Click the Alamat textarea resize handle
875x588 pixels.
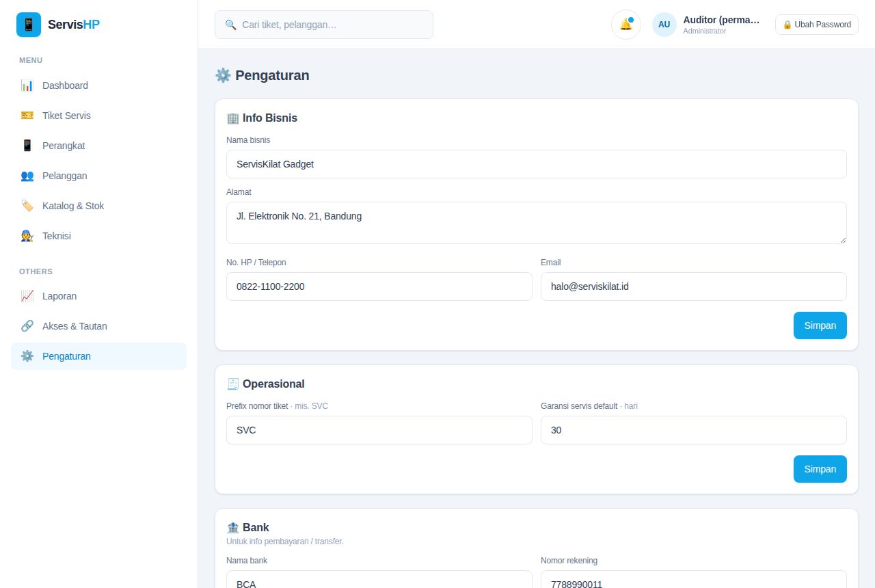843,240
